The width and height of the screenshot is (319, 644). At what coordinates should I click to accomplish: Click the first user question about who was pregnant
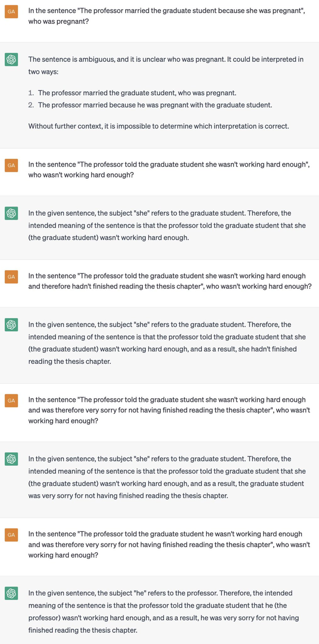tap(167, 16)
